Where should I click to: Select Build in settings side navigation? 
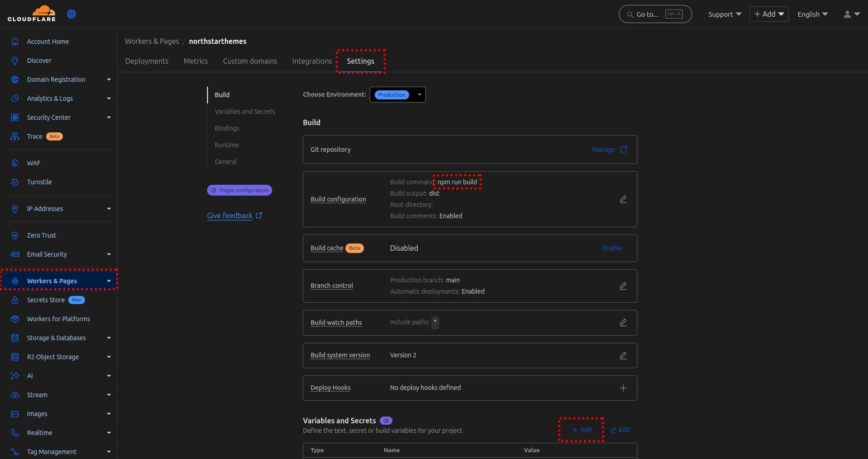pos(222,95)
